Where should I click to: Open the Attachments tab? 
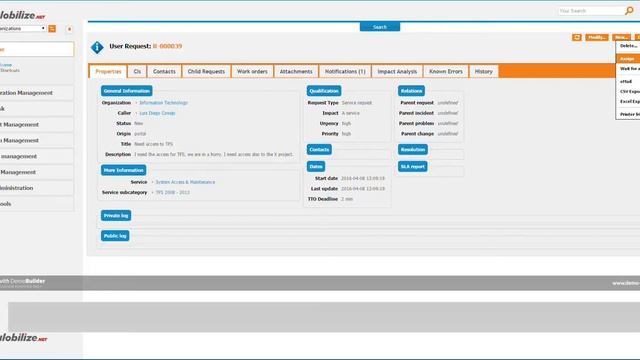pyautogui.click(x=296, y=71)
